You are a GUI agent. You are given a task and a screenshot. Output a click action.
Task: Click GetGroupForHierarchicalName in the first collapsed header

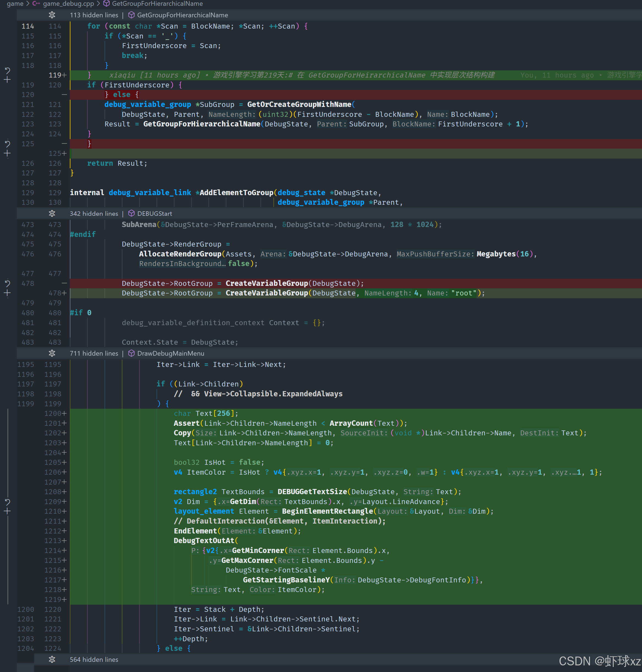[x=182, y=15]
